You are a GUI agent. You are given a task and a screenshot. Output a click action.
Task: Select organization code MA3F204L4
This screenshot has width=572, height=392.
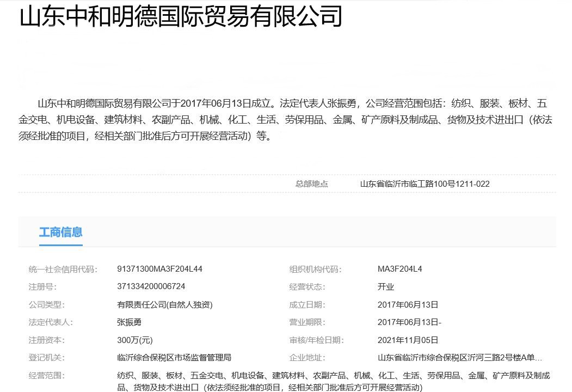pos(400,269)
